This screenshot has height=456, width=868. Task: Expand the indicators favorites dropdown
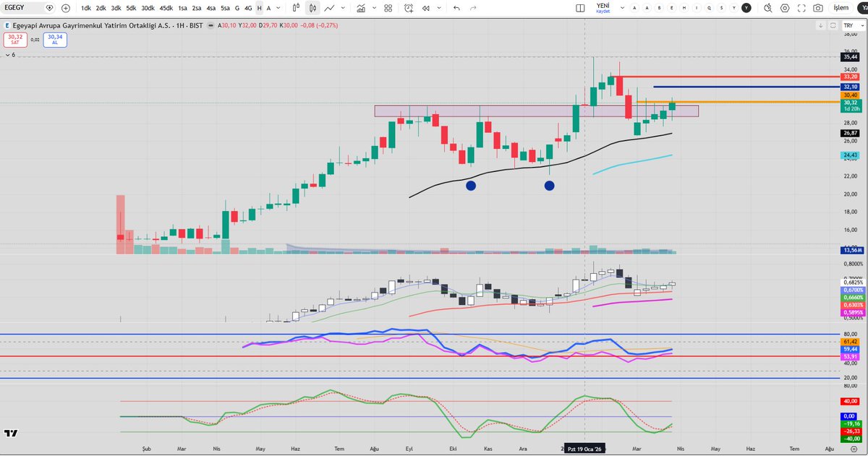point(373,8)
